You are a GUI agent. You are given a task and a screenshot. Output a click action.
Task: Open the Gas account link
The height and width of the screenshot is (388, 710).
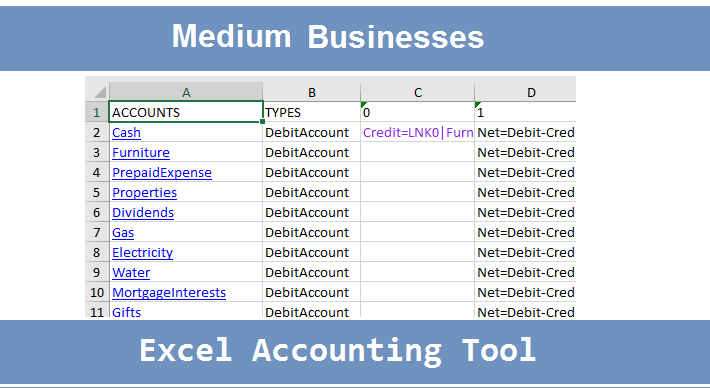(123, 232)
